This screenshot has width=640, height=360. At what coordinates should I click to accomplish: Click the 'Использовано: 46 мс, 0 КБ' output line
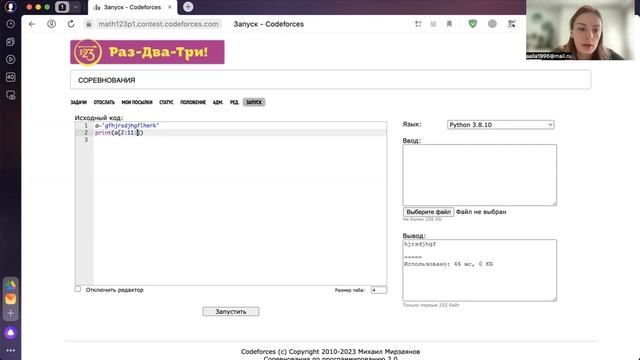coord(448,264)
